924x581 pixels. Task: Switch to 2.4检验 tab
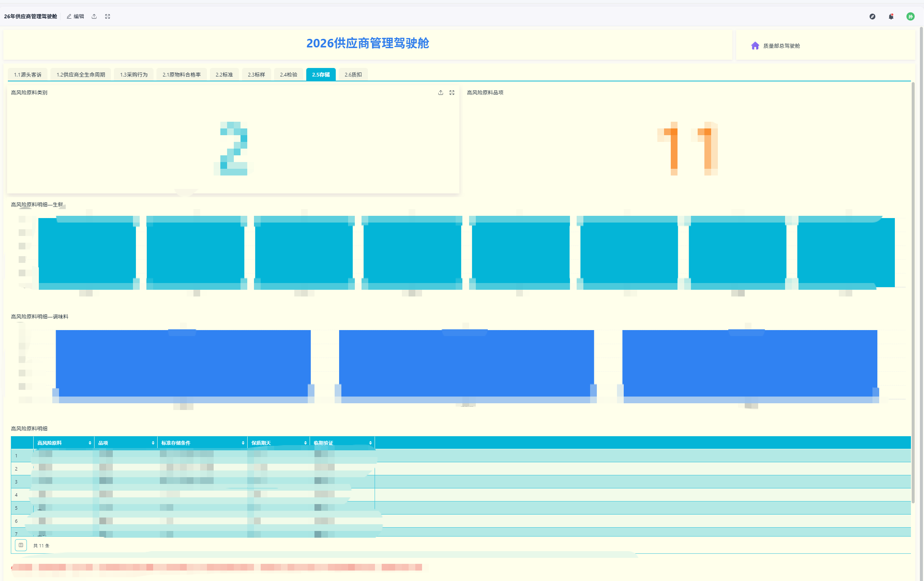(x=288, y=74)
